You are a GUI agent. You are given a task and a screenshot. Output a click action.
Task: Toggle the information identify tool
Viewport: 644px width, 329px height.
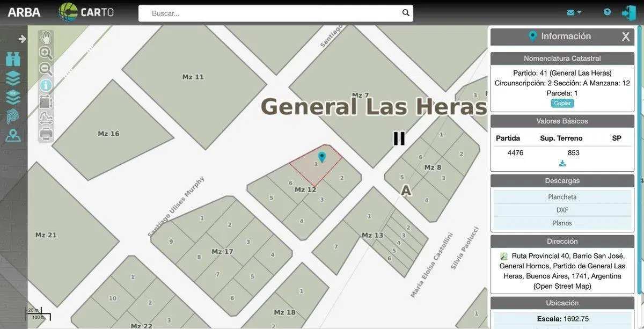tap(46, 85)
